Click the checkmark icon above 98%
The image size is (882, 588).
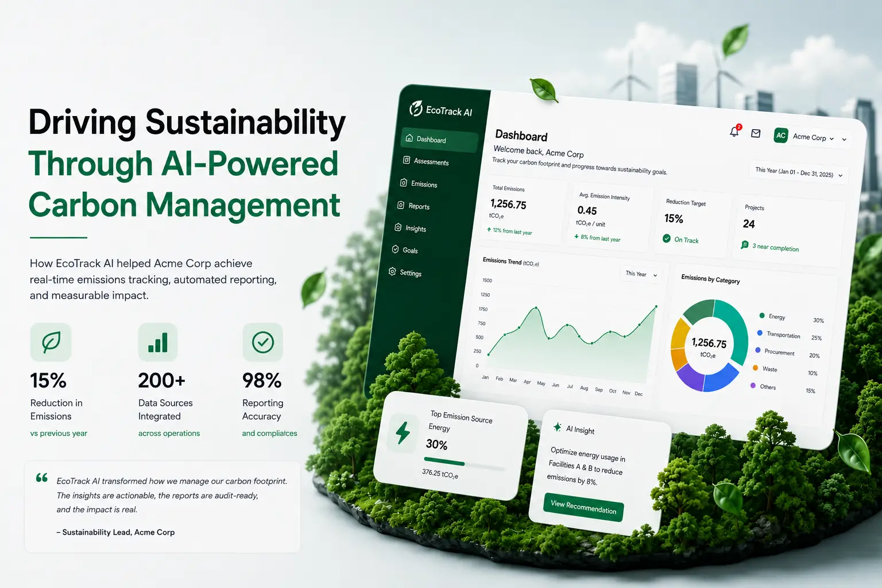[262, 342]
